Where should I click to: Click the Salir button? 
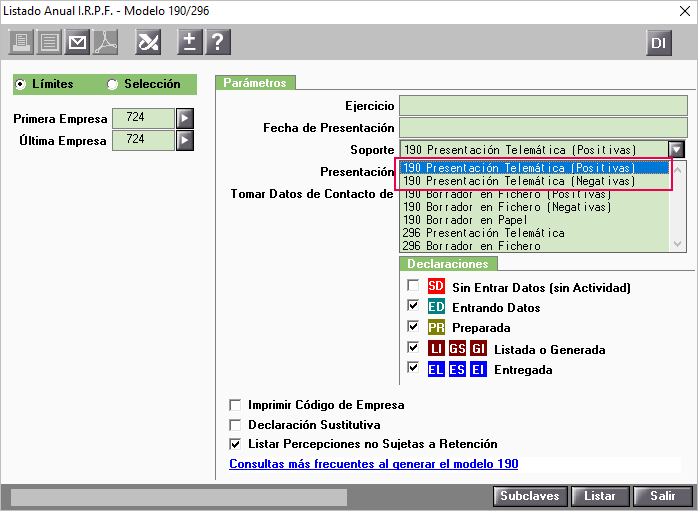click(x=662, y=496)
